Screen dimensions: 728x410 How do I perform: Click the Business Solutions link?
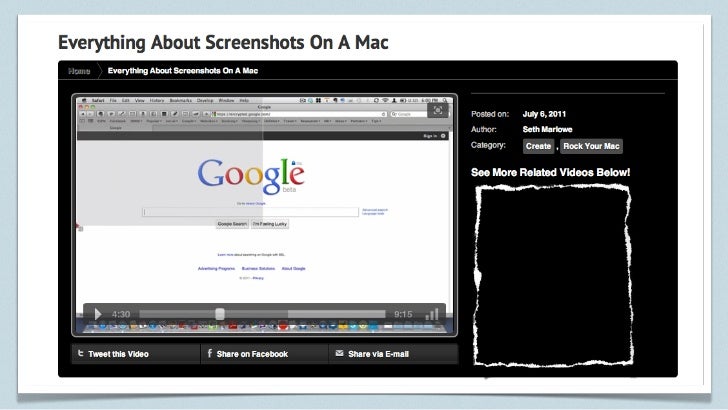(258, 268)
